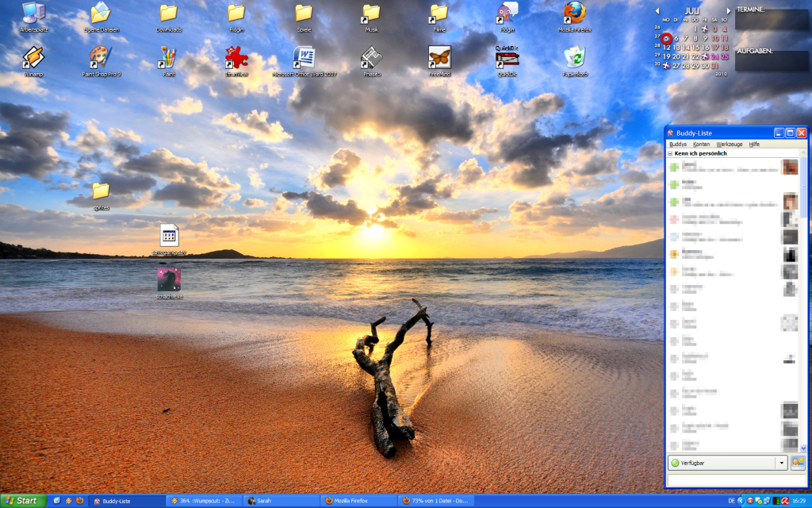Open the Buddys menu
Screen dimensions: 812x508
coord(678,144)
